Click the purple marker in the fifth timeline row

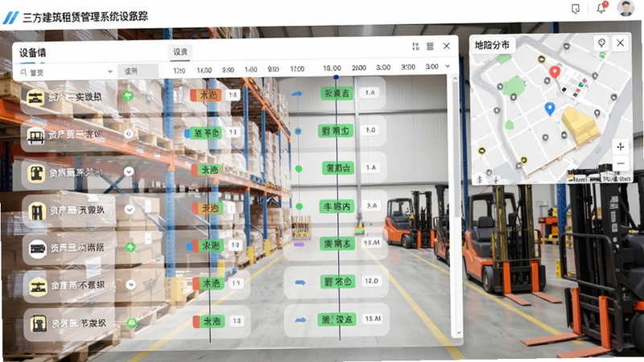(299, 245)
